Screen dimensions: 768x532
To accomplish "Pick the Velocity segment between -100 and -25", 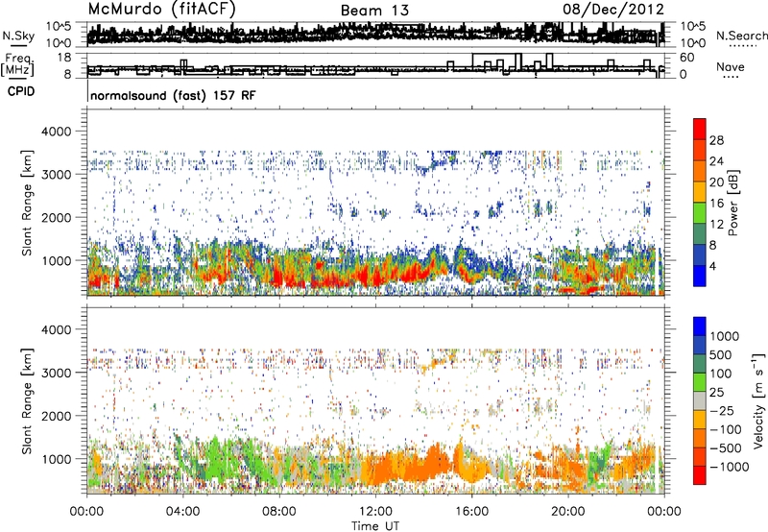I will pyautogui.click(x=700, y=420).
